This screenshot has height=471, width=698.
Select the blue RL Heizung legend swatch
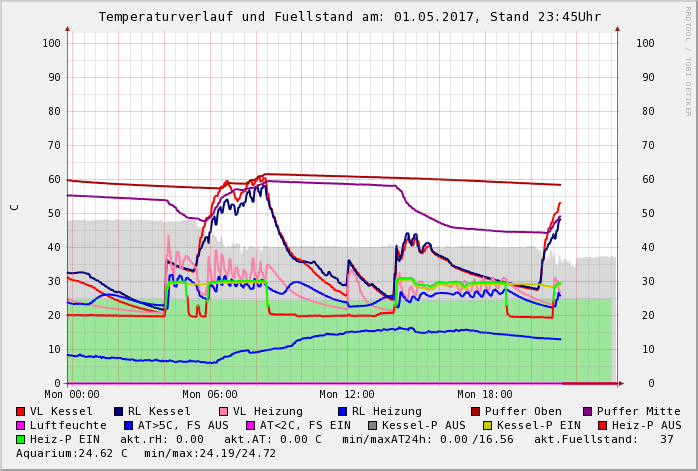(343, 411)
